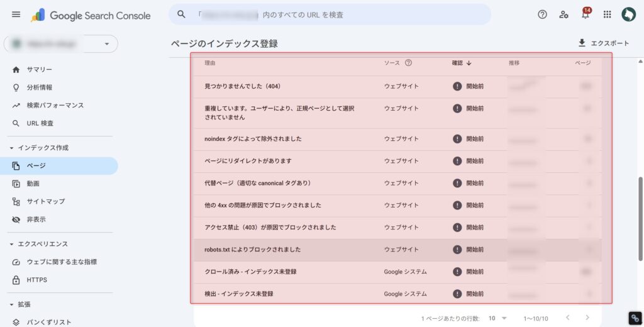
Task: Click the 分析情報 lightbulb icon
Action: pyautogui.click(x=16, y=87)
